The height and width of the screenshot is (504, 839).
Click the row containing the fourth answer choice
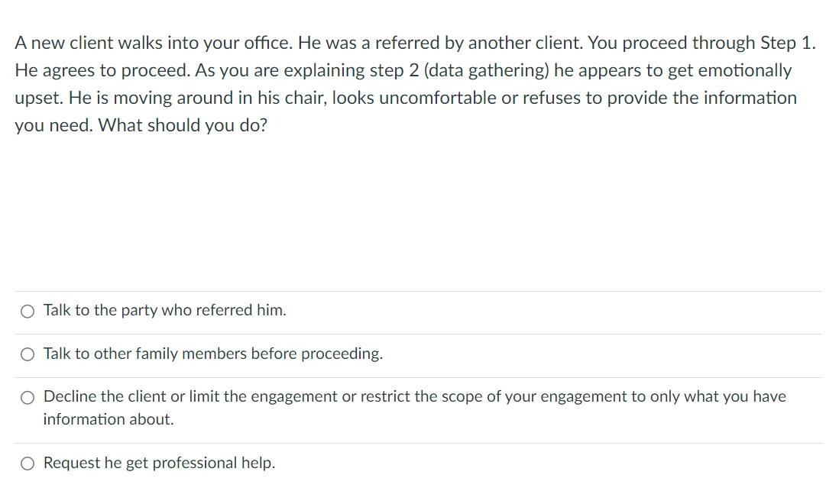coord(419,463)
